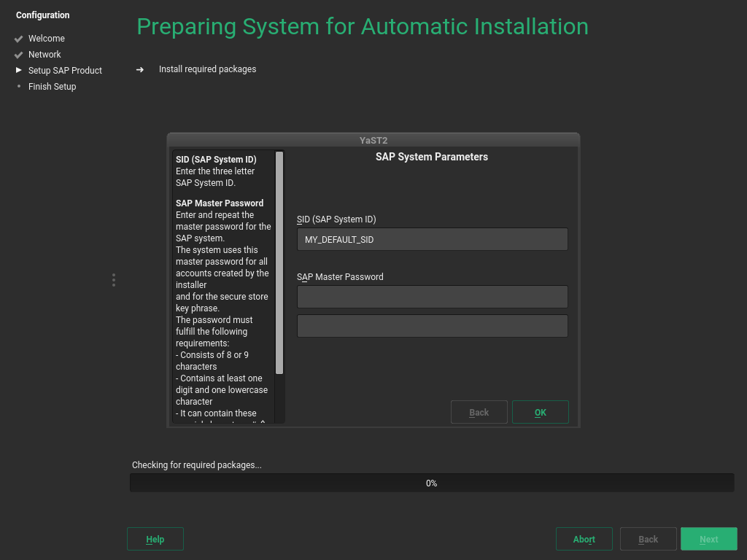Click the password confirmation field
Viewport: 747px width, 560px height.
[432, 325]
